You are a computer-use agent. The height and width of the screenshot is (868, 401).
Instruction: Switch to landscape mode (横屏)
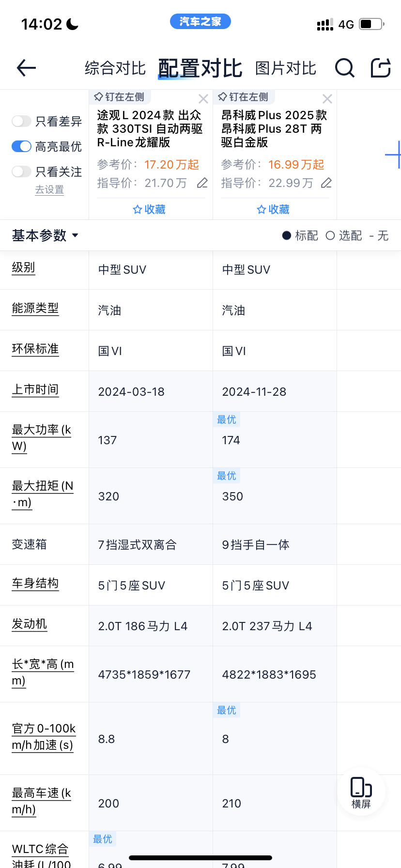tap(361, 792)
